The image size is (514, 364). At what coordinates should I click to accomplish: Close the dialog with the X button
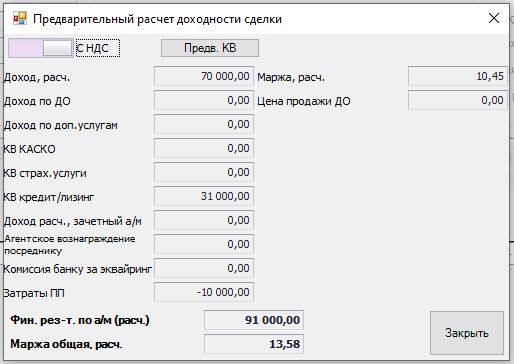[494, 18]
